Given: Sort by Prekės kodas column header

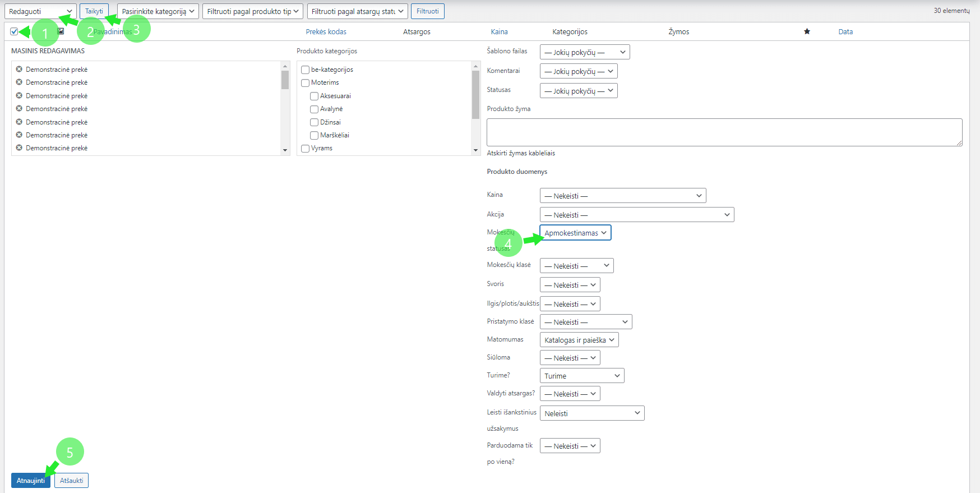Looking at the screenshot, I should (326, 32).
